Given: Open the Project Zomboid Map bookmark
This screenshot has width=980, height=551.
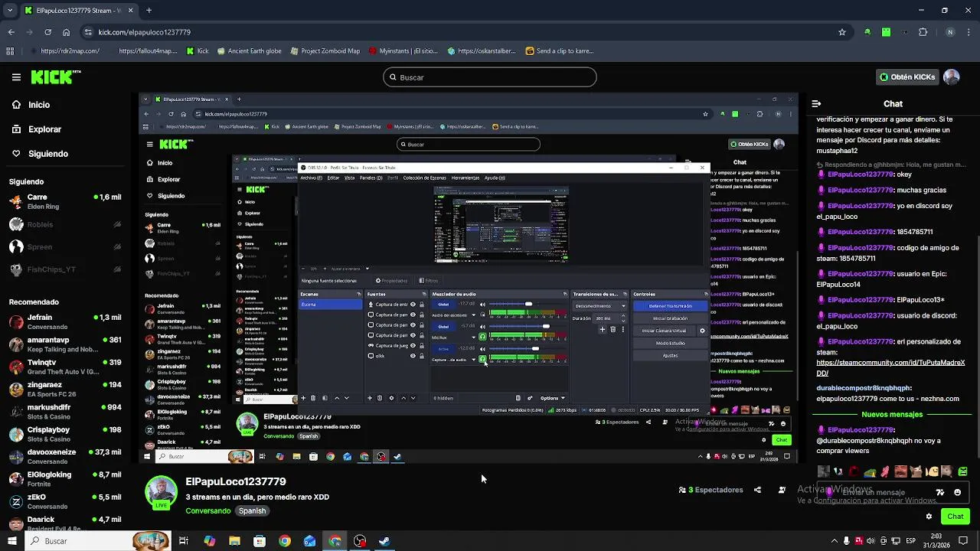Looking at the screenshot, I should tap(325, 51).
